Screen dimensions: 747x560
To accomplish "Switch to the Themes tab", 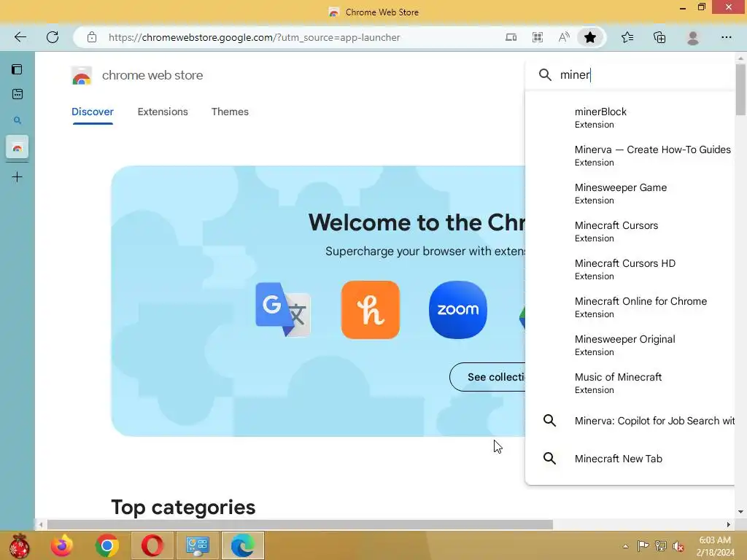I will pos(230,112).
